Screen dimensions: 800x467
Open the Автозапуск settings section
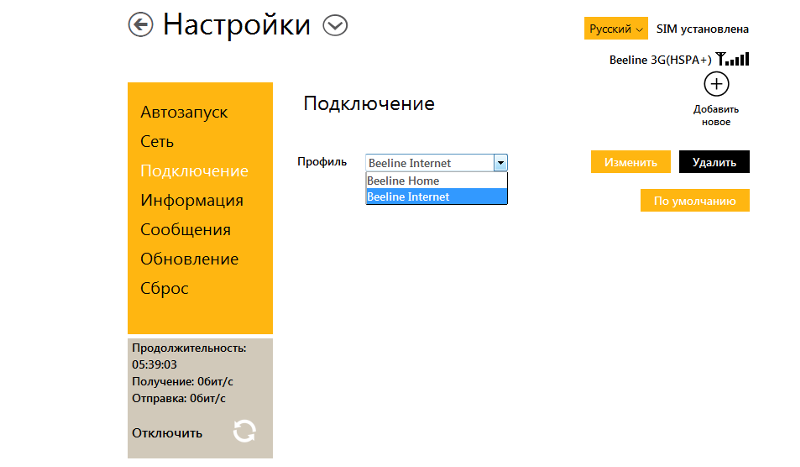[184, 112]
